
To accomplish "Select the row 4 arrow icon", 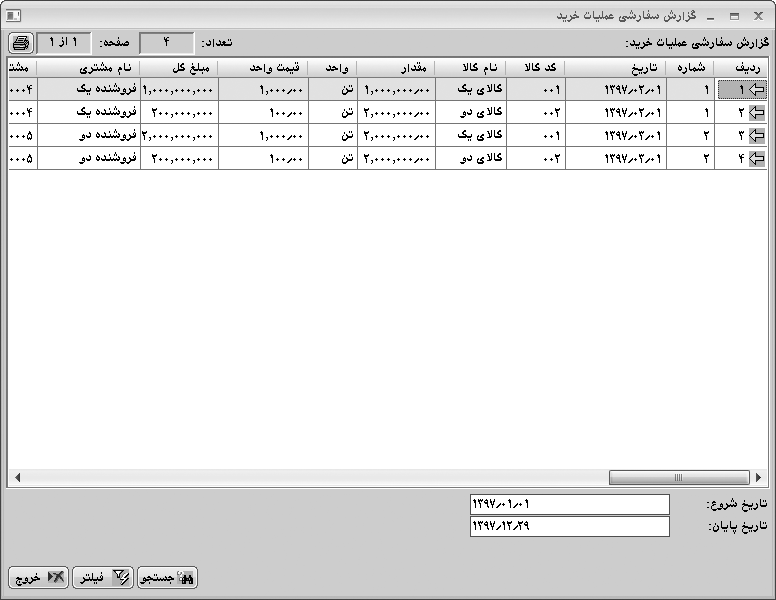I will tap(756, 158).
